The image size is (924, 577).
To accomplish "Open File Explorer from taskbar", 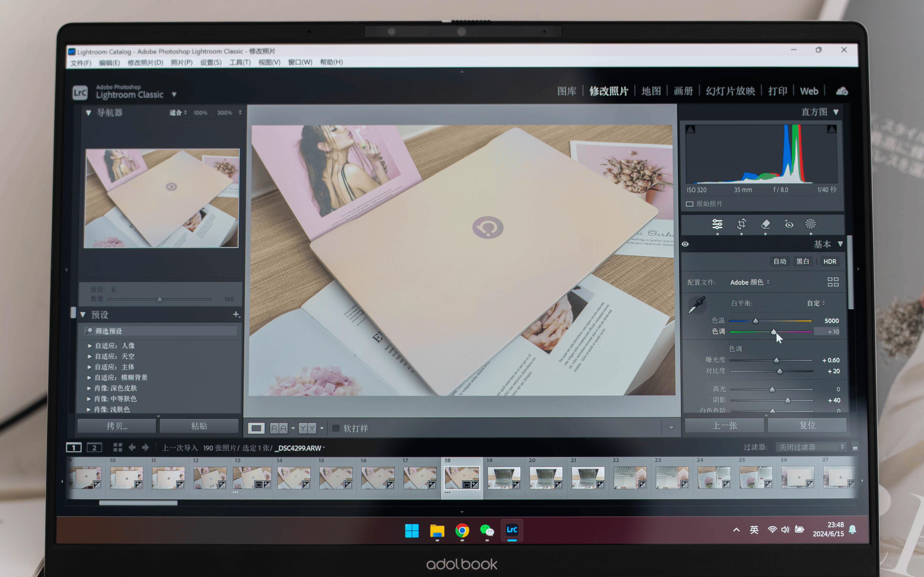I will pyautogui.click(x=437, y=531).
